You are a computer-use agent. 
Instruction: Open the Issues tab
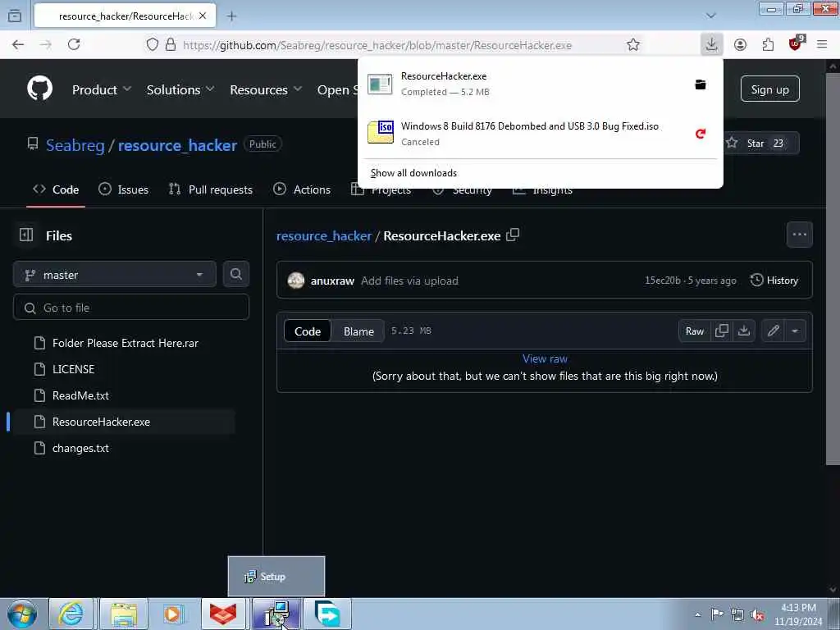click(124, 189)
